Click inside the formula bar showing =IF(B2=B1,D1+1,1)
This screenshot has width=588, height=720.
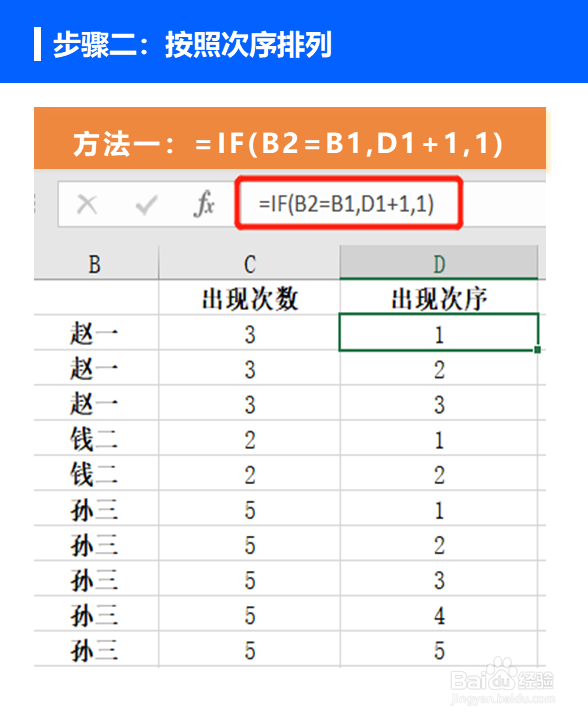tap(347, 204)
